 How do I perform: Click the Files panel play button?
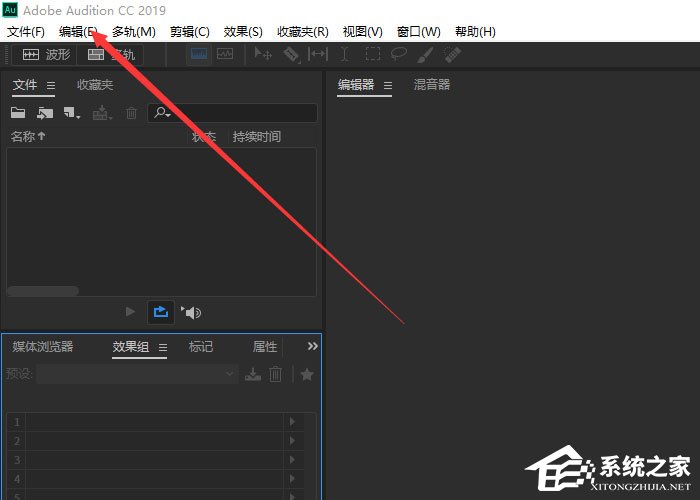[130, 311]
